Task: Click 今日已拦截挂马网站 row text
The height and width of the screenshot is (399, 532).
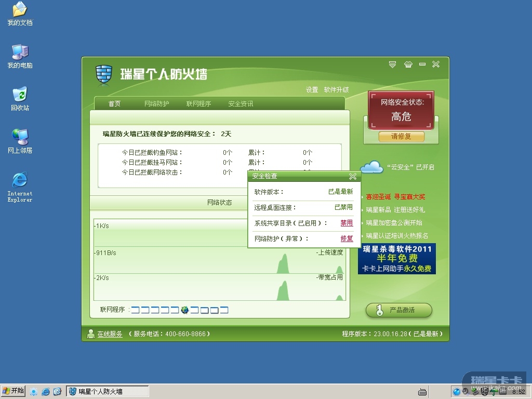Action: click(x=152, y=163)
